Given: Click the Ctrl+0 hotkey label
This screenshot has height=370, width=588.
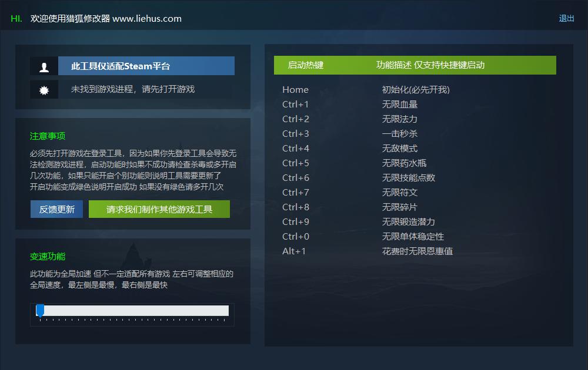Looking at the screenshot, I should [296, 236].
